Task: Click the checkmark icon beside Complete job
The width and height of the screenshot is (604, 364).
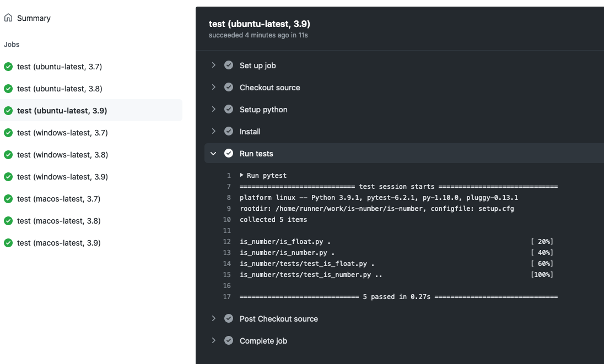Action: click(229, 340)
